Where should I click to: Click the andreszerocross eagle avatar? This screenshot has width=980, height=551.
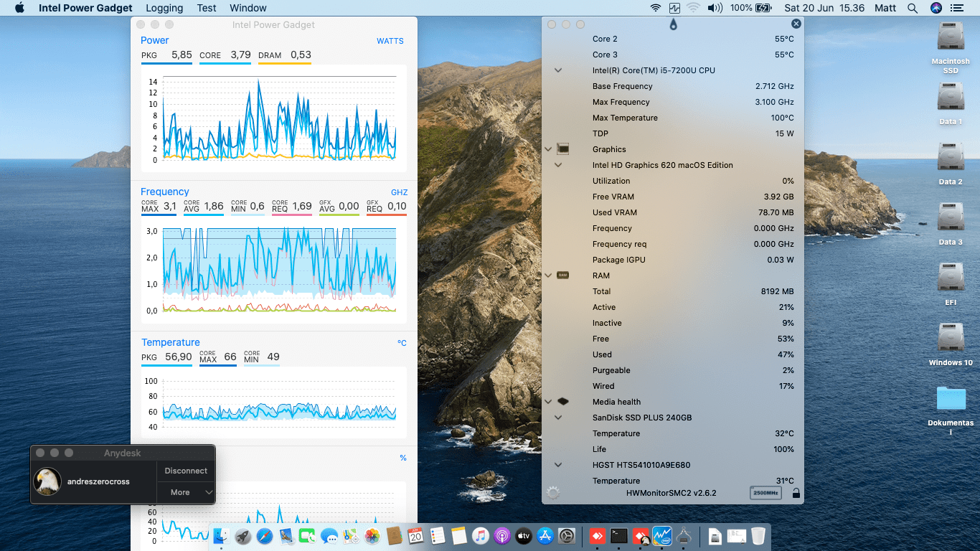[x=47, y=481]
